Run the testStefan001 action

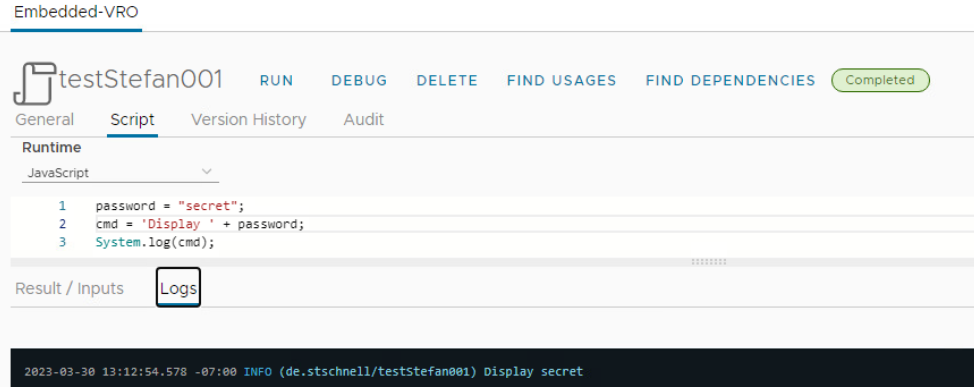tap(276, 81)
